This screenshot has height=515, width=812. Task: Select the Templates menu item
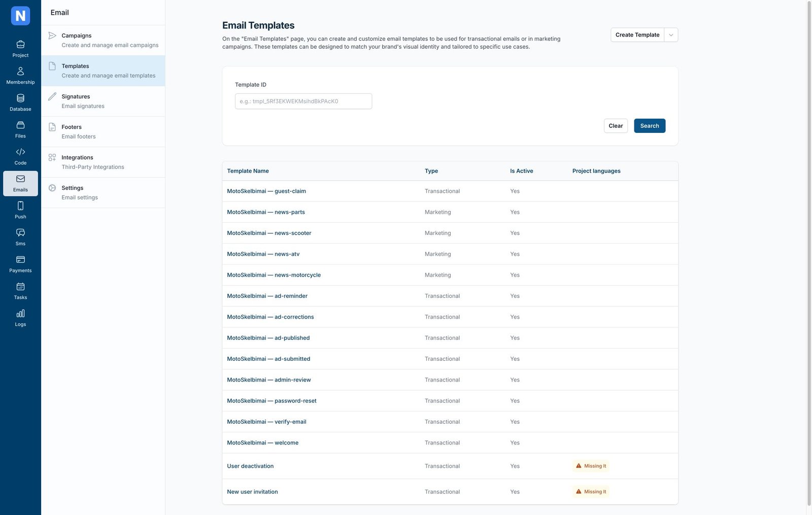[103, 71]
